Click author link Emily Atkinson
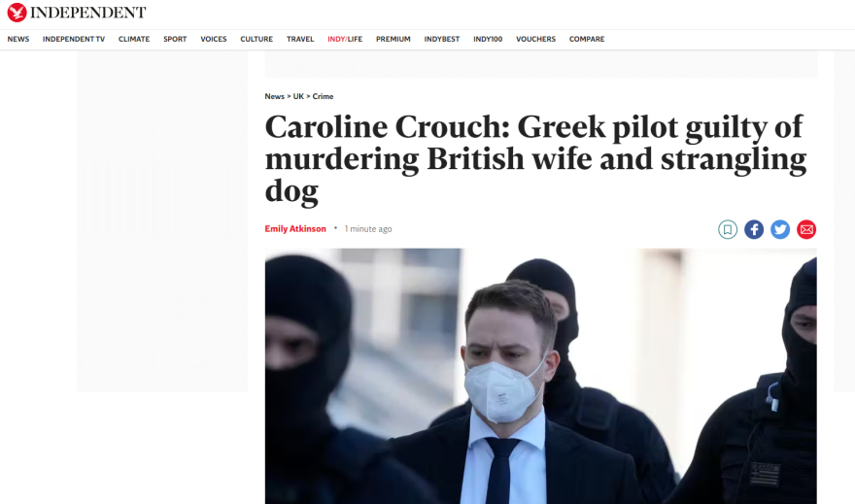 (295, 229)
